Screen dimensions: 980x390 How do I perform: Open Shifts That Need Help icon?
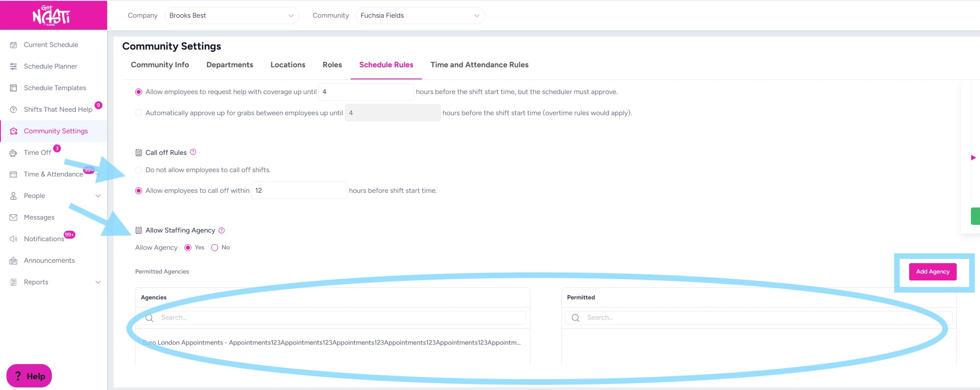pos(13,110)
